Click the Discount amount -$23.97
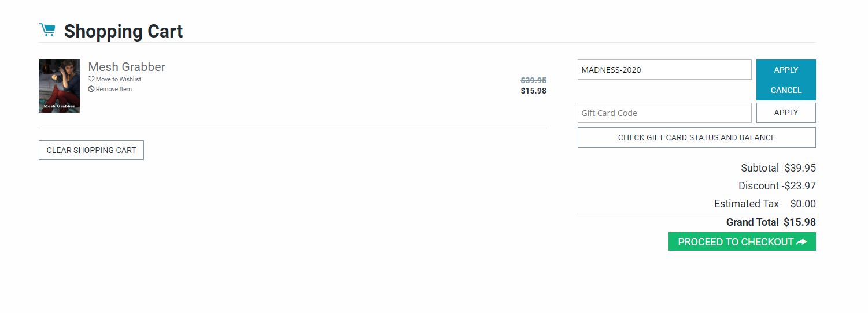This screenshot has height=313, width=868. [799, 186]
